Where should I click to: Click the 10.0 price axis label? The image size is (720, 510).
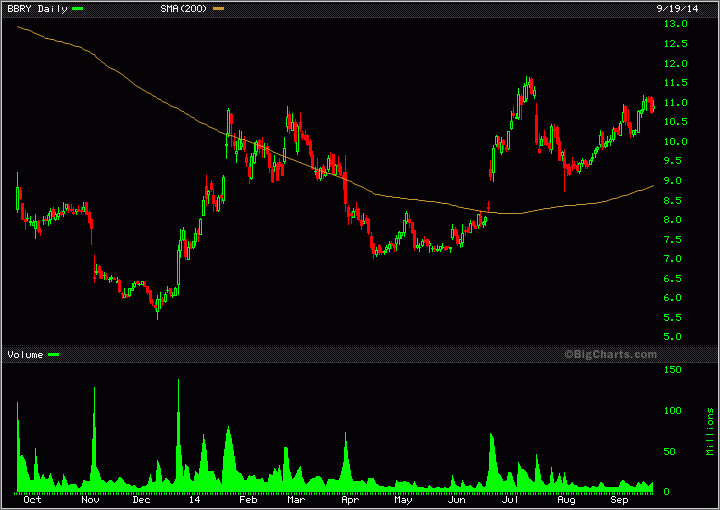coord(675,141)
